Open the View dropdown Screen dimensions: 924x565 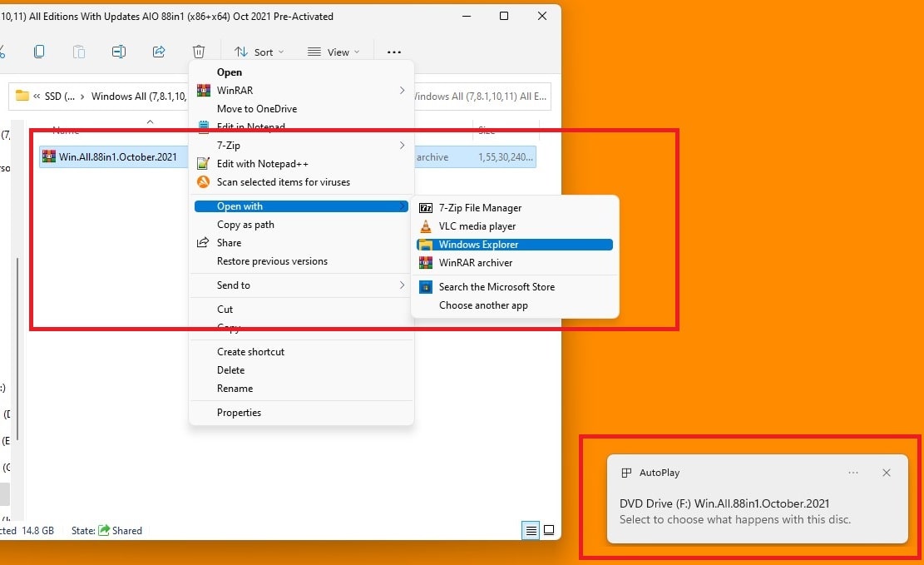pyautogui.click(x=334, y=51)
